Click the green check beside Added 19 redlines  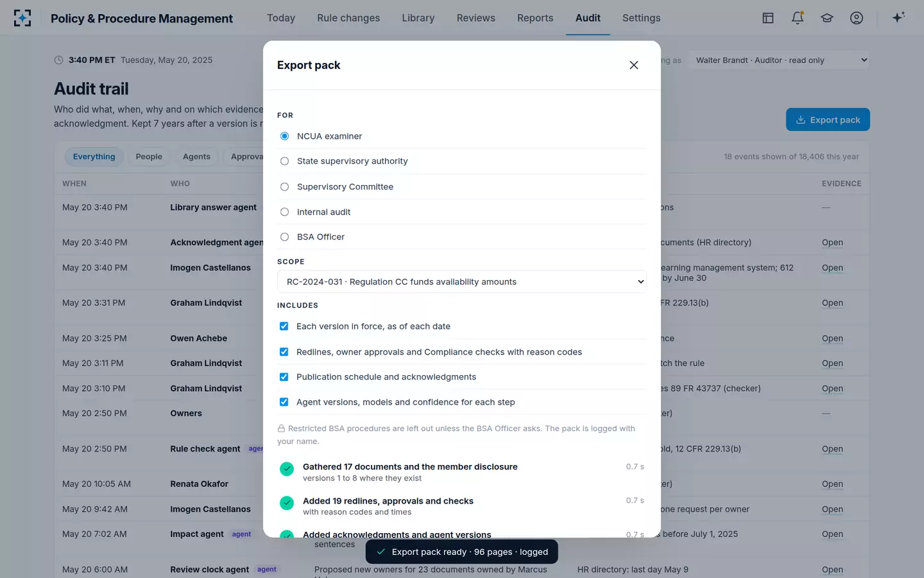(287, 503)
